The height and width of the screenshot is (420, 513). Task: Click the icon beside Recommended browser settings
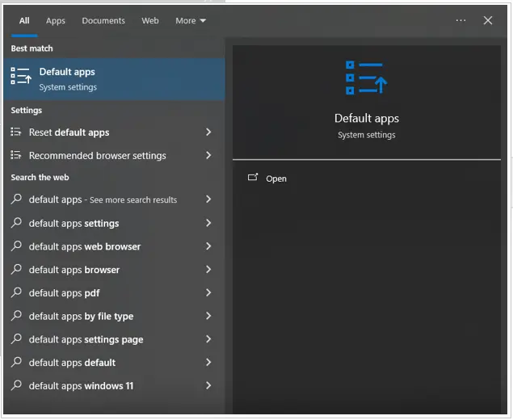coord(15,155)
